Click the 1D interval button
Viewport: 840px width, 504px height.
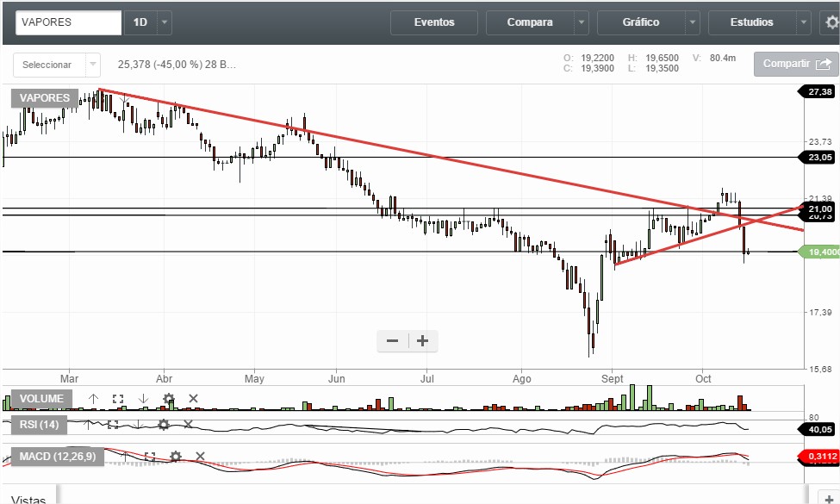(140, 22)
